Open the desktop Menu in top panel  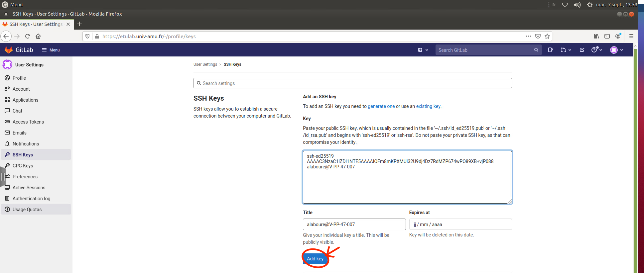pos(12,5)
